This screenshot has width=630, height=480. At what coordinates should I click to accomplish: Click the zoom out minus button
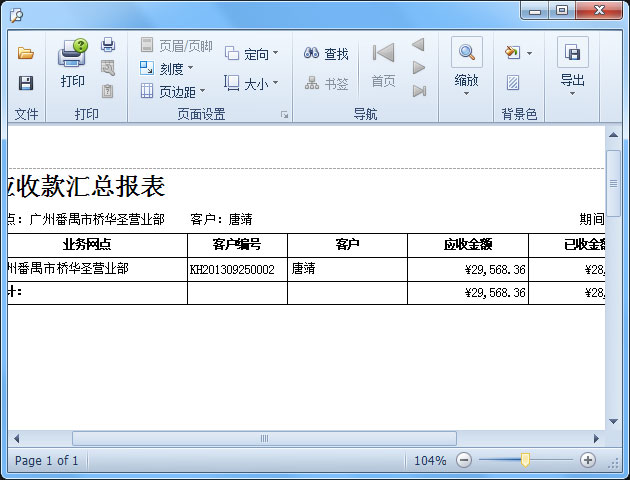tap(464, 460)
